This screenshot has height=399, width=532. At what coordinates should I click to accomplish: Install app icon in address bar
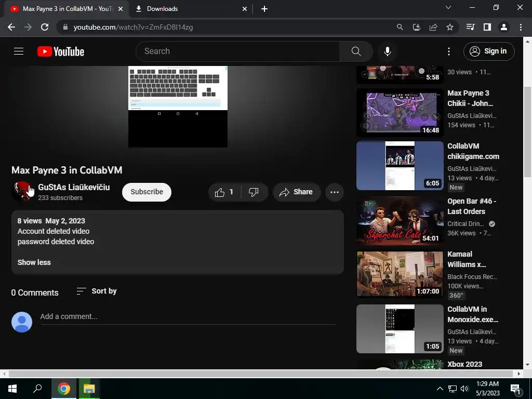[x=417, y=27]
